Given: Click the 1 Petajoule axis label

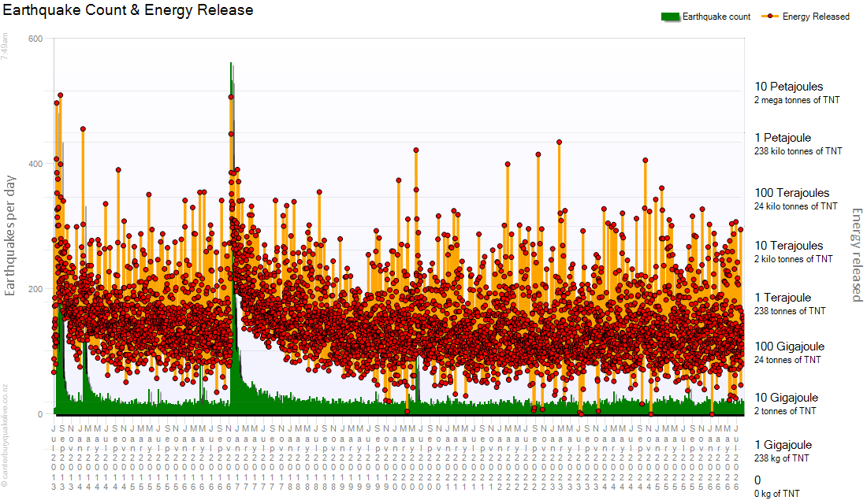Looking at the screenshot, I should 783,138.
